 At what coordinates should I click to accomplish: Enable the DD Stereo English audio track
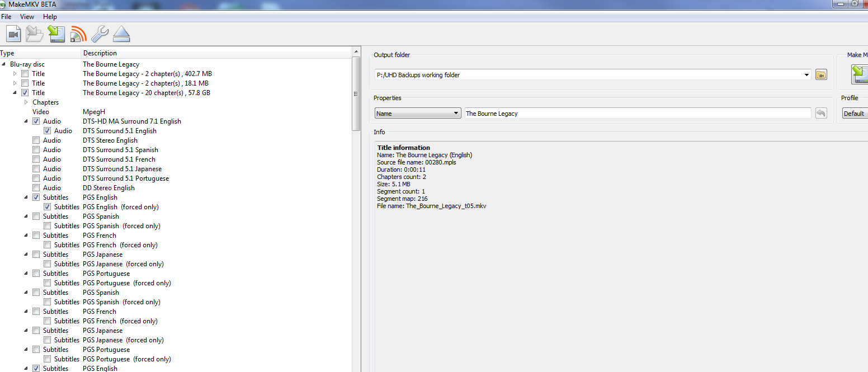[36, 188]
